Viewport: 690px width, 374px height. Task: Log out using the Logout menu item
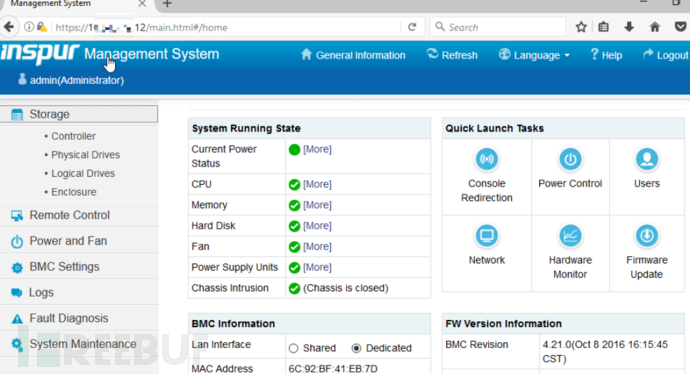665,55
